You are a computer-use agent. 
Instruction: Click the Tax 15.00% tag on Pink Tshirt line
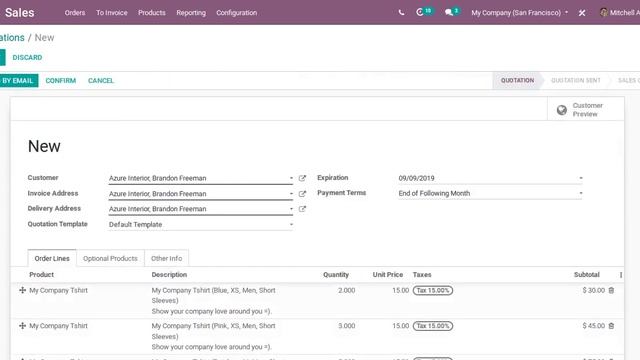[433, 326]
